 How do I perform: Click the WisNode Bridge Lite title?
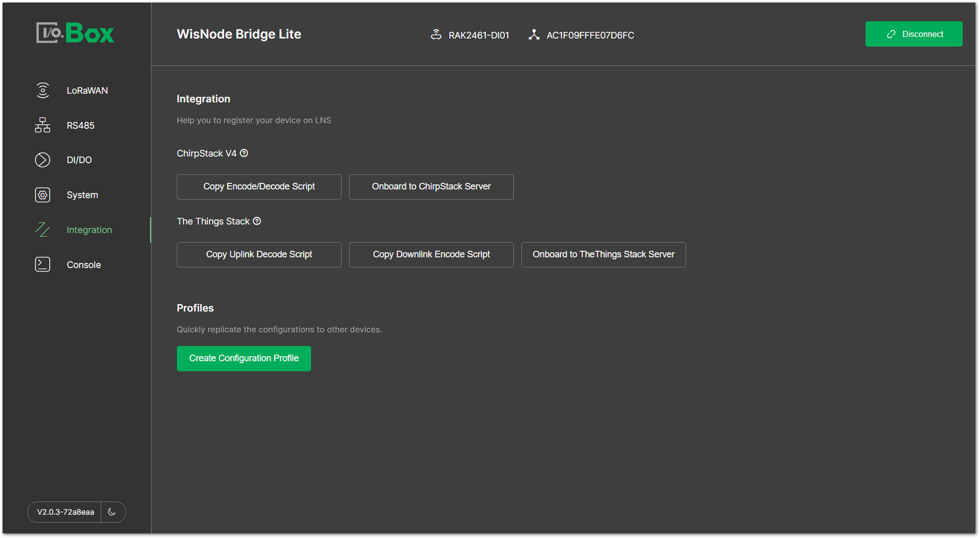[239, 34]
